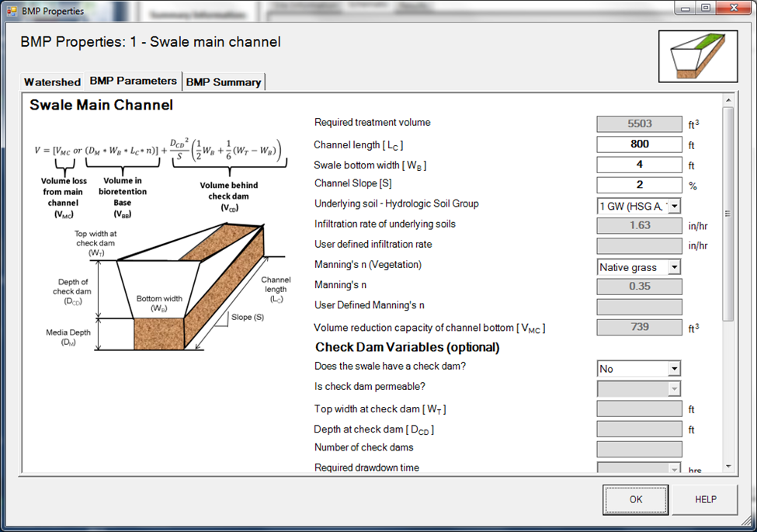Expand the Hydrologic Soil Group dropdown
Screen dimensions: 757x532
(x=674, y=206)
